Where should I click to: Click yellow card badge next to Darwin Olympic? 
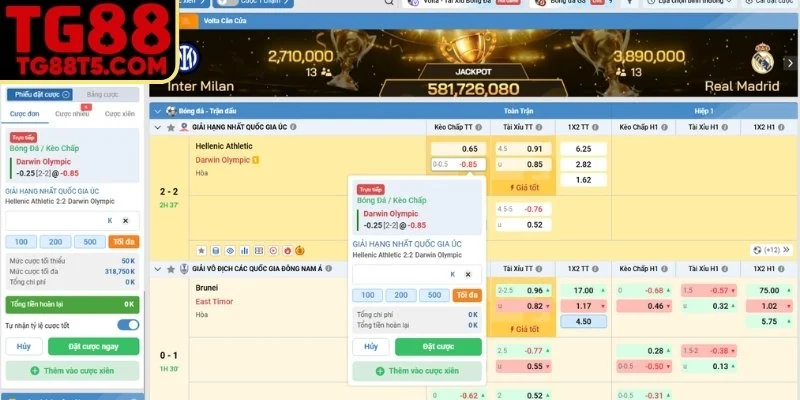click(256, 160)
